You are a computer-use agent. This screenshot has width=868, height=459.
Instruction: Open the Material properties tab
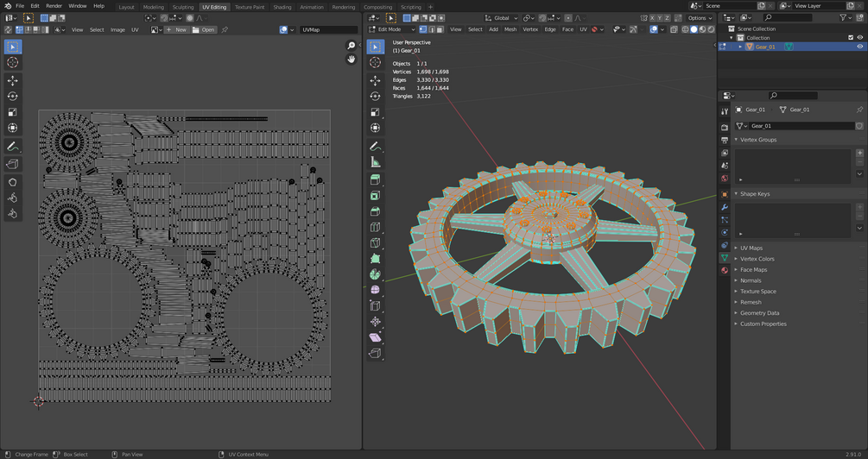pos(725,270)
